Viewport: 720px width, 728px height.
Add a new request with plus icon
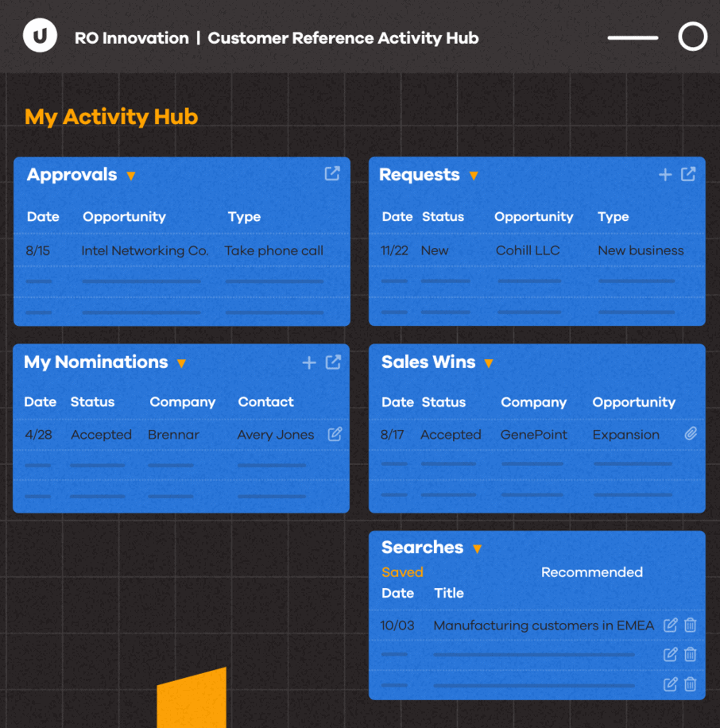(664, 175)
